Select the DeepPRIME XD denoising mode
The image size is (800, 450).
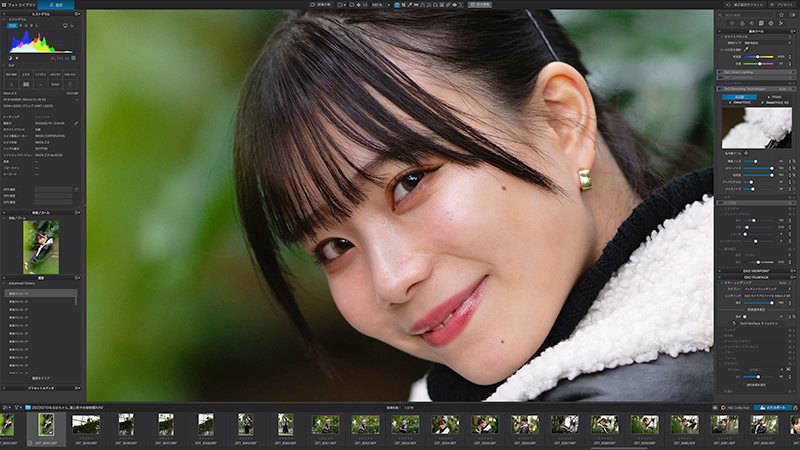coord(775,103)
